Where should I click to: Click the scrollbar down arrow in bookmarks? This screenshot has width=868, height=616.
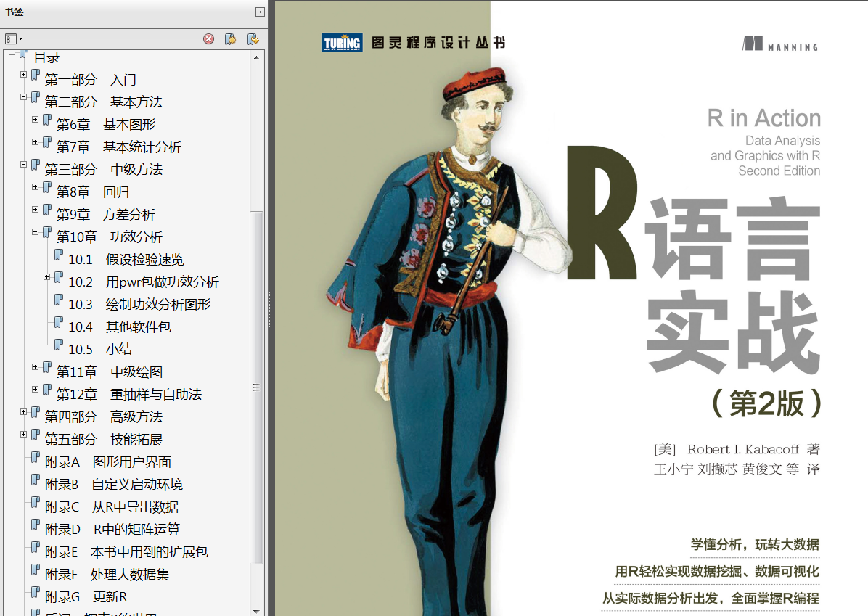pos(255,612)
